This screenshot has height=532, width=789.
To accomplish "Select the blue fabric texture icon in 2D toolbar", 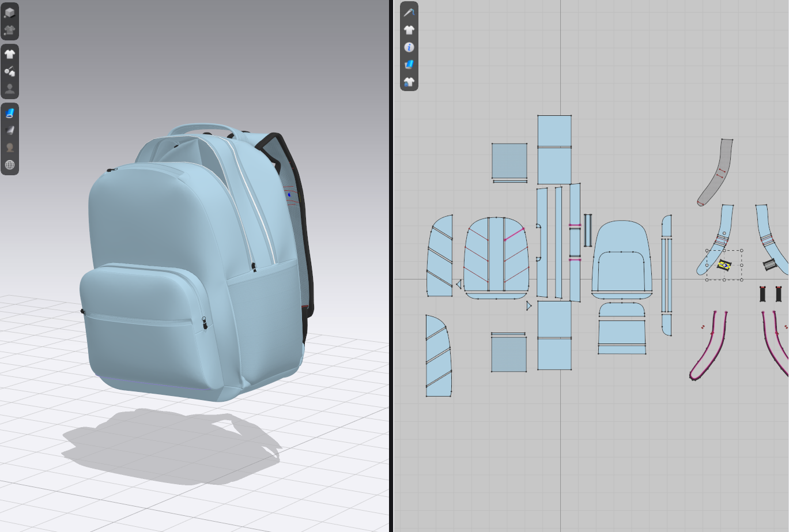I will tap(409, 65).
